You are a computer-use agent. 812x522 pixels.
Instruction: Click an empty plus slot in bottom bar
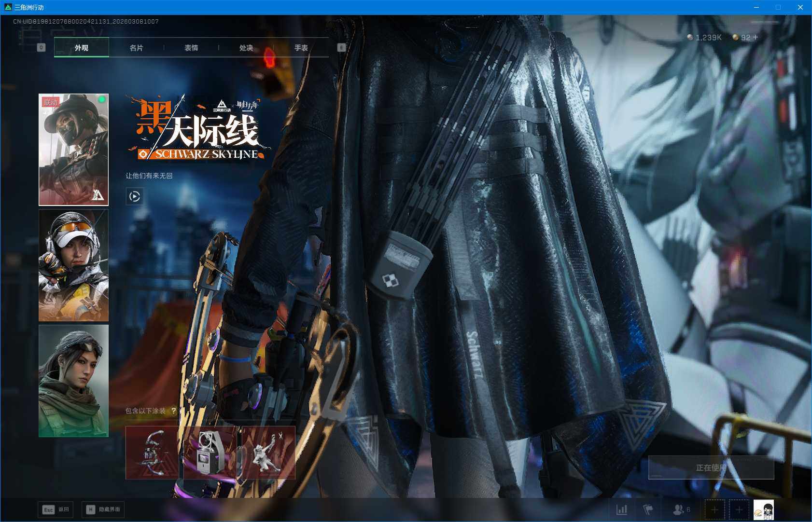[x=714, y=509]
